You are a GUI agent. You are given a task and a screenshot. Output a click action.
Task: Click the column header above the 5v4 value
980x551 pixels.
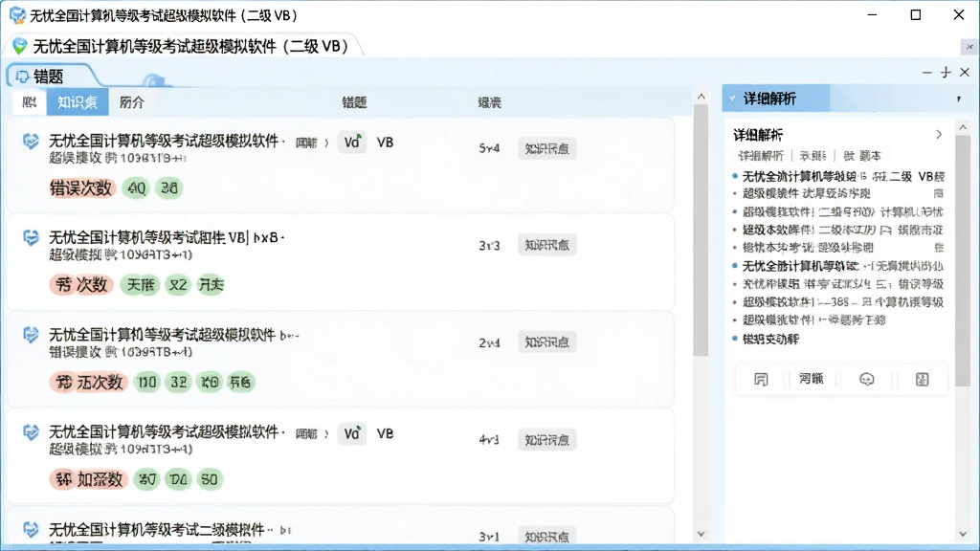pos(489,102)
